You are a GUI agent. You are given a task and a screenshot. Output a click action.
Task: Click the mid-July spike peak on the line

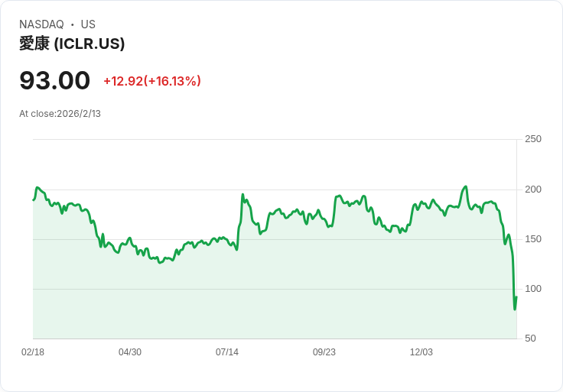pyautogui.click(x=242, y=195)
